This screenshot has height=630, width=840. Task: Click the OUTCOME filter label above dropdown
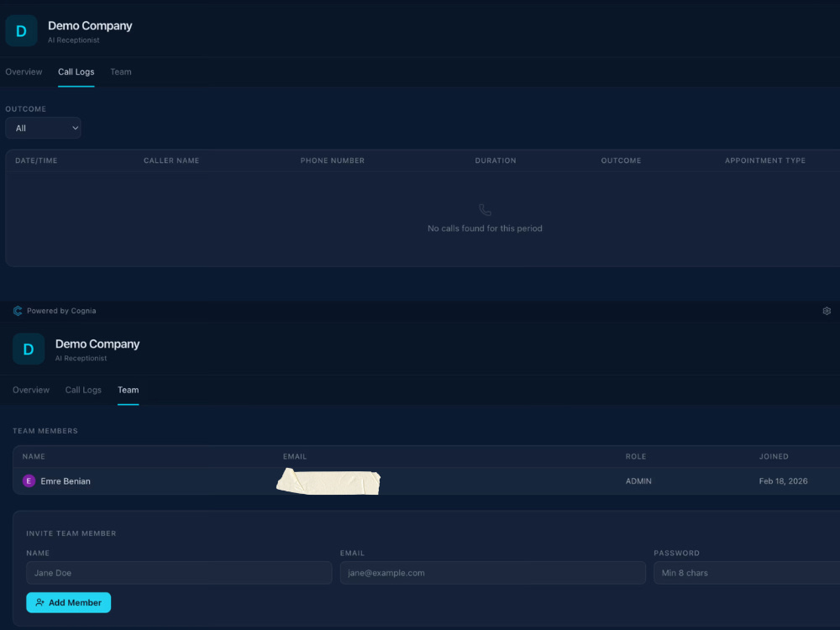[26, 108]
